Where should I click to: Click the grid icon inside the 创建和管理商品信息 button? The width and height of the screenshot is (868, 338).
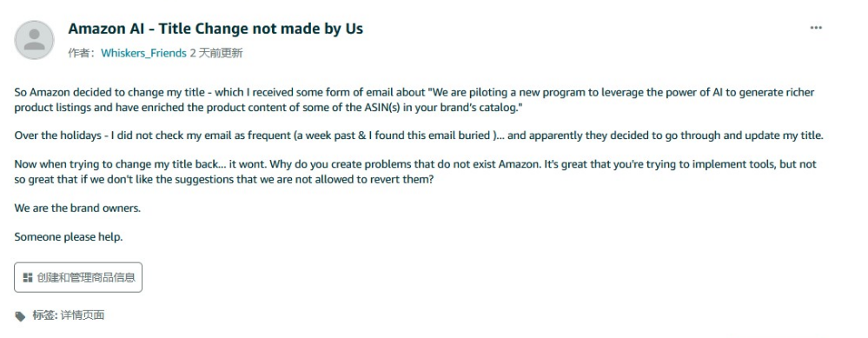coord(28,277)
